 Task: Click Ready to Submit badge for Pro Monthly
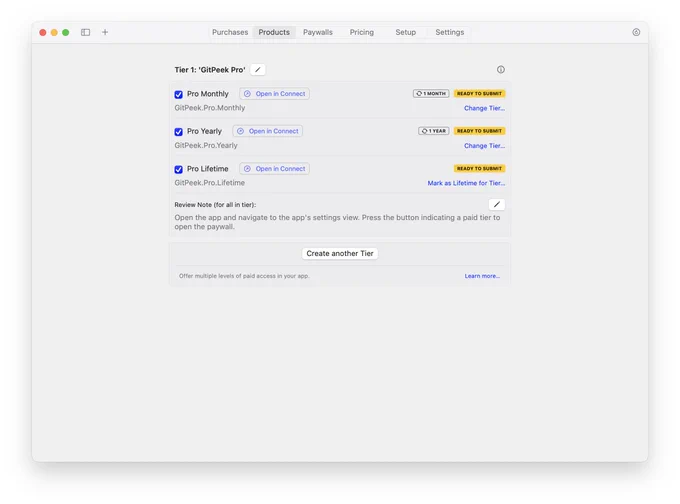click(479, 93)
